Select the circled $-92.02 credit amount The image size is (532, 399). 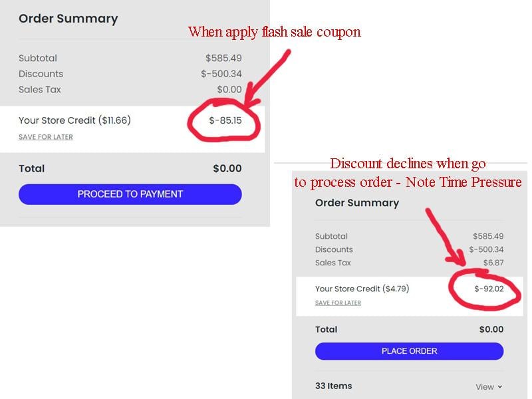tap(489, 289)
